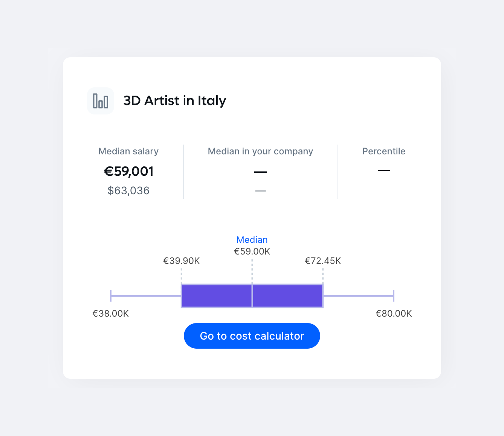The image size is (504, 436).
Task: Click the "Median salary" column label
Action: click(128, 151)
